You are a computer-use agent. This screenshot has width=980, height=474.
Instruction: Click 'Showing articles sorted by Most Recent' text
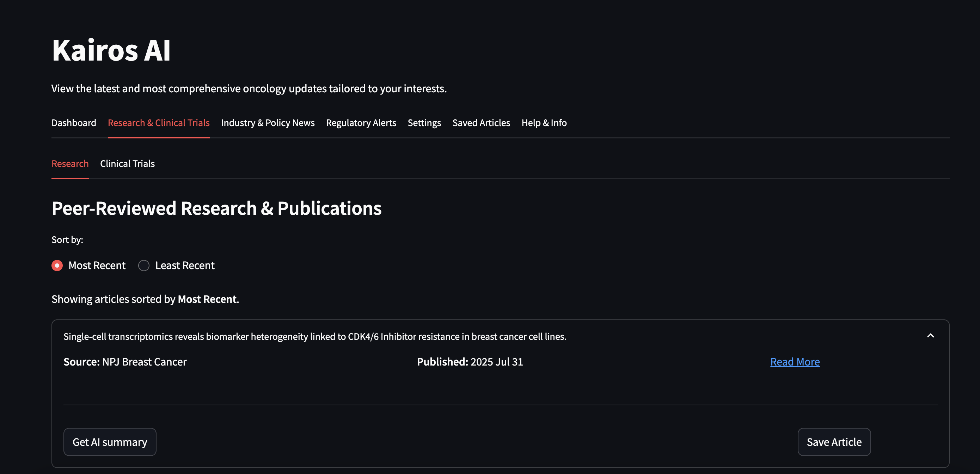[x=145, y=299]
